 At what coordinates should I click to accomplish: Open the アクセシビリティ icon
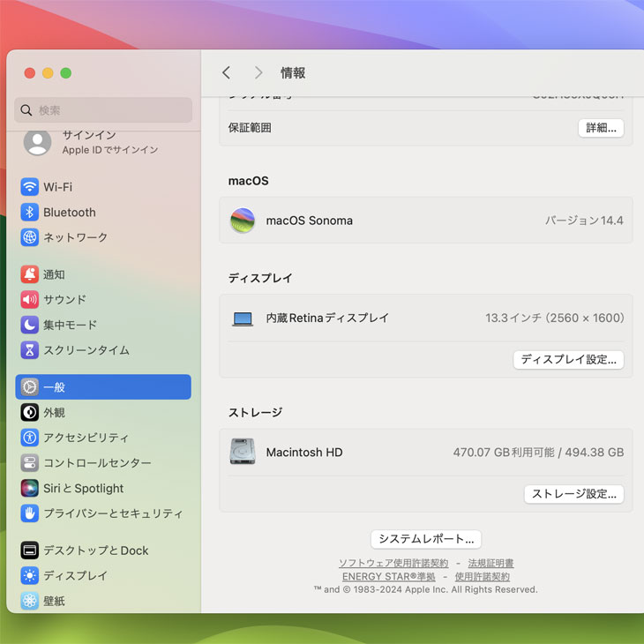click(x=30, y=438)
